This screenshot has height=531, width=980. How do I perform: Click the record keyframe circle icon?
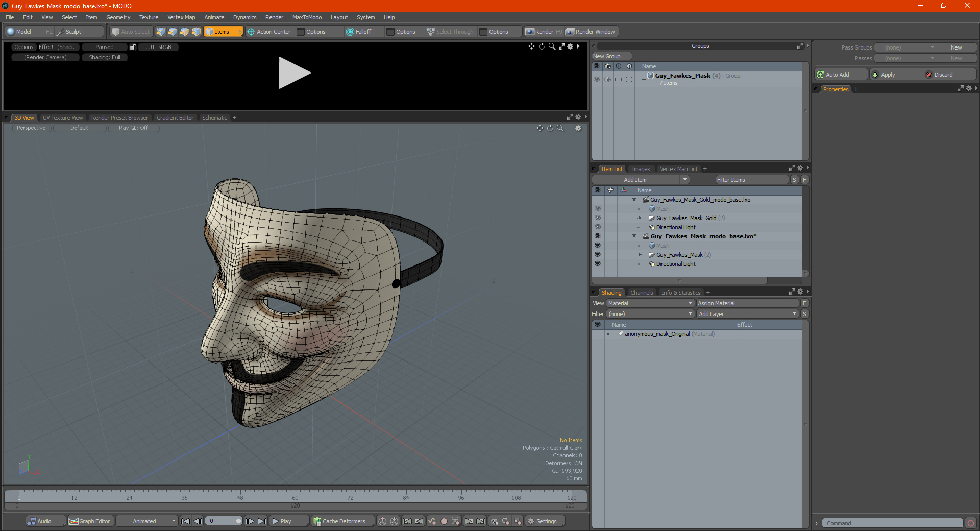pyautogui.click(x=444, y=521)
